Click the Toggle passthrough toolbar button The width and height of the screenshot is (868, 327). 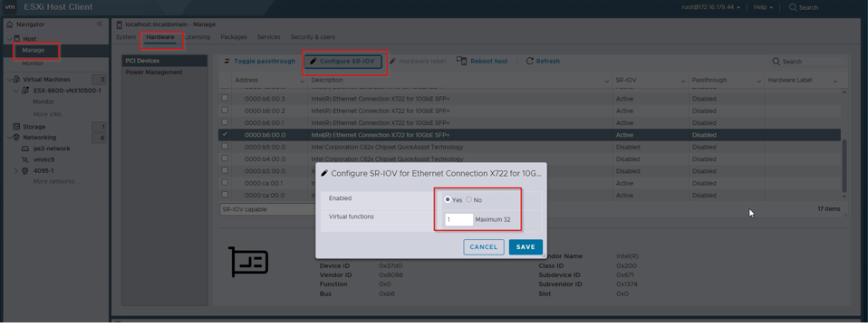259,61
